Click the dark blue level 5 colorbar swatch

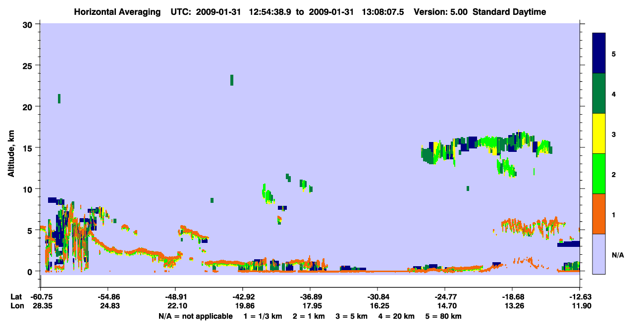pyautogui.click(x=599, y=53)
